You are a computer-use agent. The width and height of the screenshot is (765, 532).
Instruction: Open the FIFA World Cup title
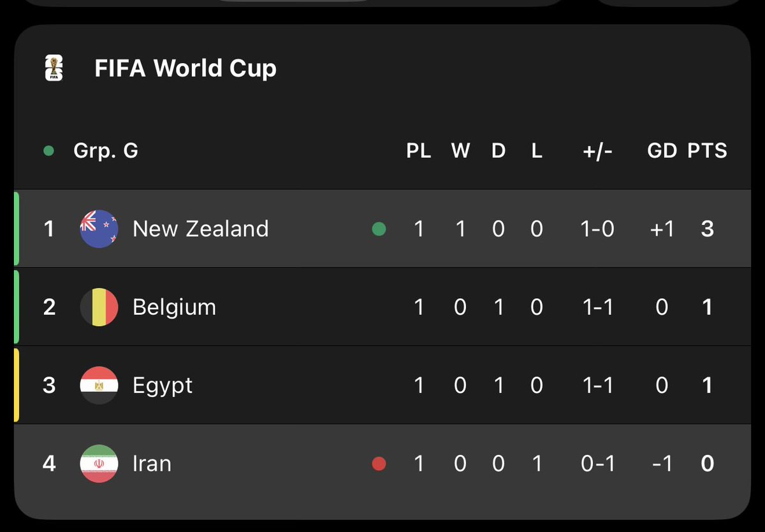186,68
